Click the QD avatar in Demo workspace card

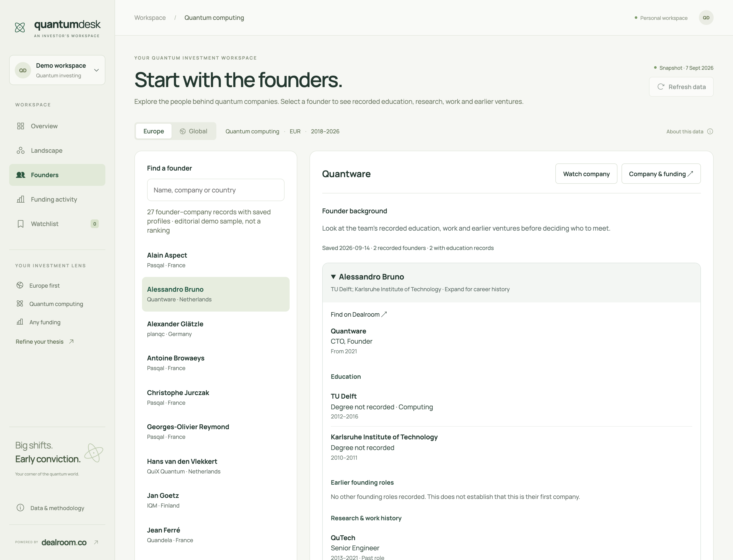[23, 70]
